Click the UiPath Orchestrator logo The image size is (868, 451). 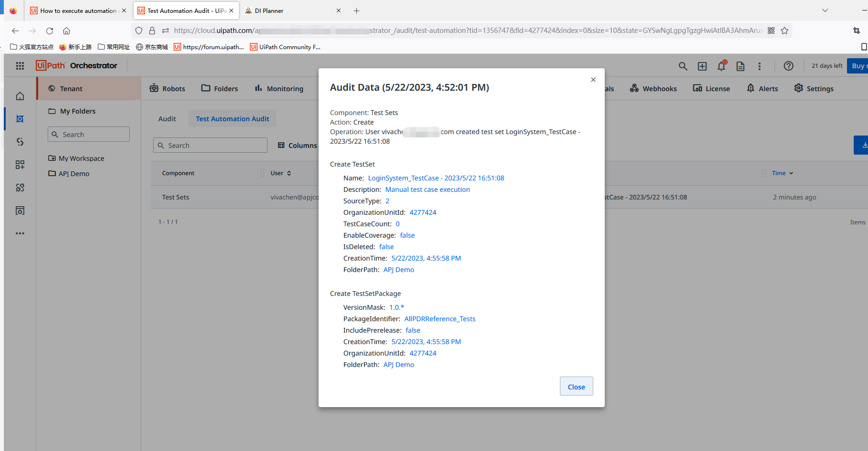pos(76,65)
